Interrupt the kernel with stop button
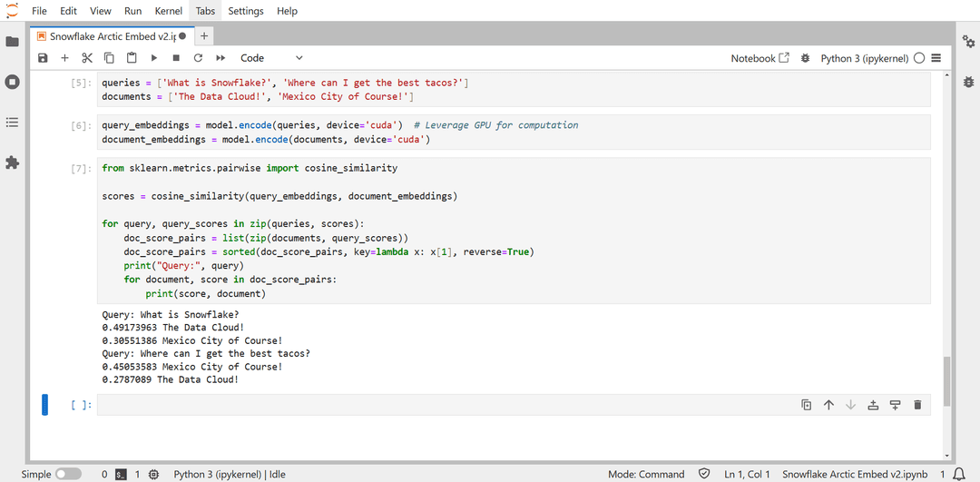This screenshot has width=980, height=482. click(176, 57)
